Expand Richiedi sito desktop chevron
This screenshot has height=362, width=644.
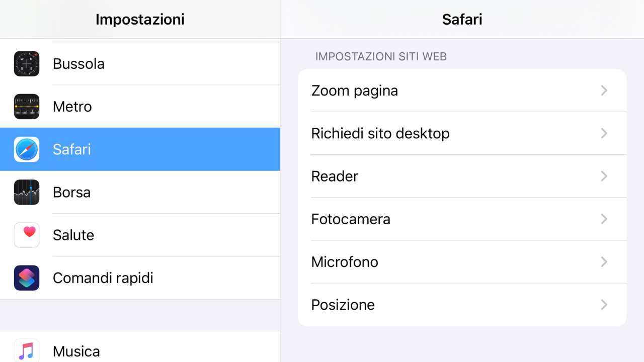click(x=604, y=133)
